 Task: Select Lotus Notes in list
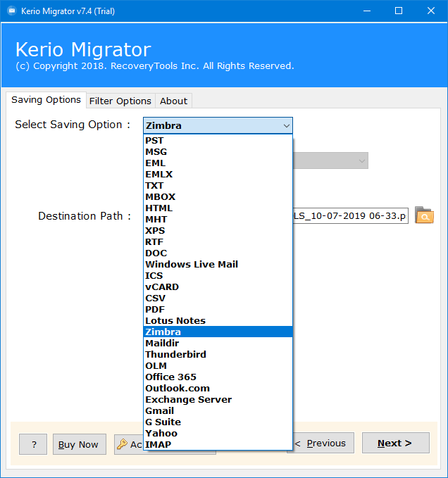click(x=218, y=321)
